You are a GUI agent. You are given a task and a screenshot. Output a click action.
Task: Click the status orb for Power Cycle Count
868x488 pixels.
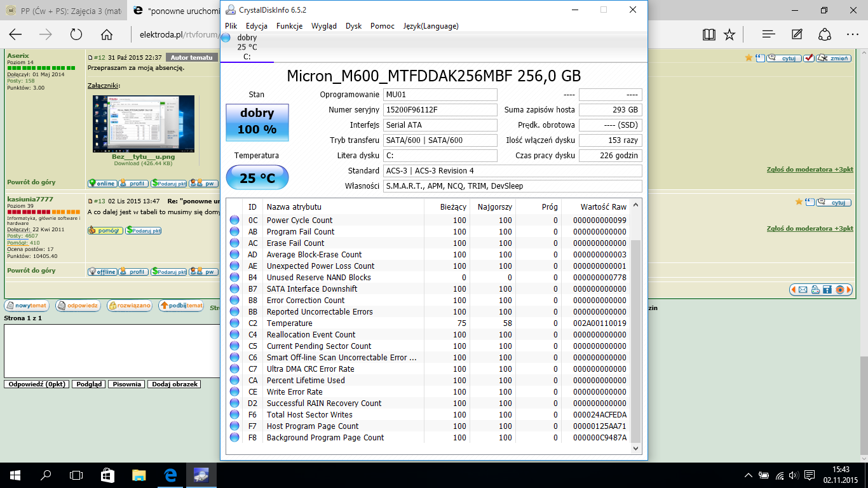(x=234, y=220)
